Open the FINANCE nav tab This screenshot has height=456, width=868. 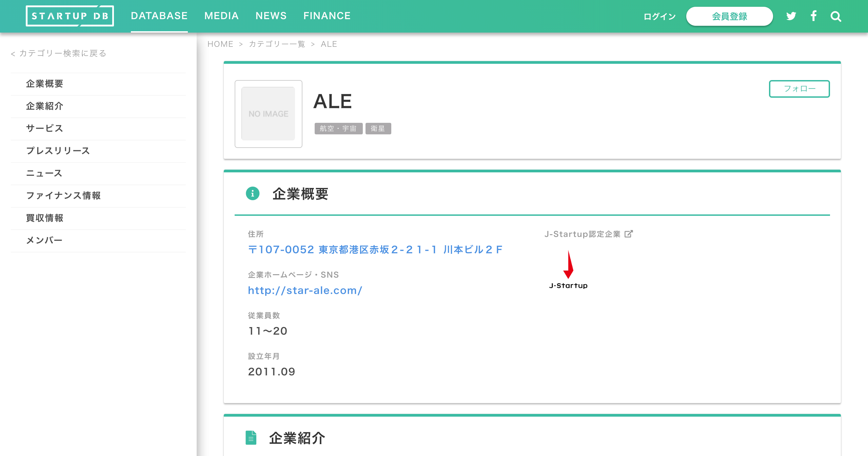(x=327, y=16)
